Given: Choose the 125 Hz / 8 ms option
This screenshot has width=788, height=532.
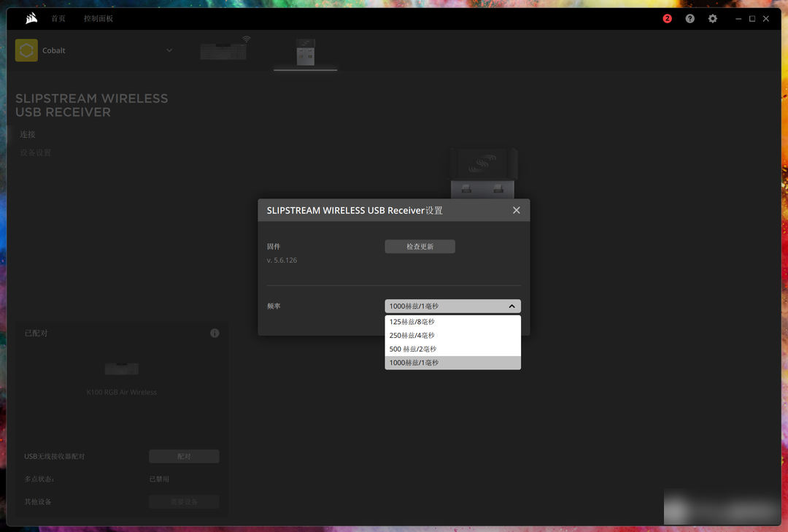Looking at the screenshot, I should [x=453, y=322].
